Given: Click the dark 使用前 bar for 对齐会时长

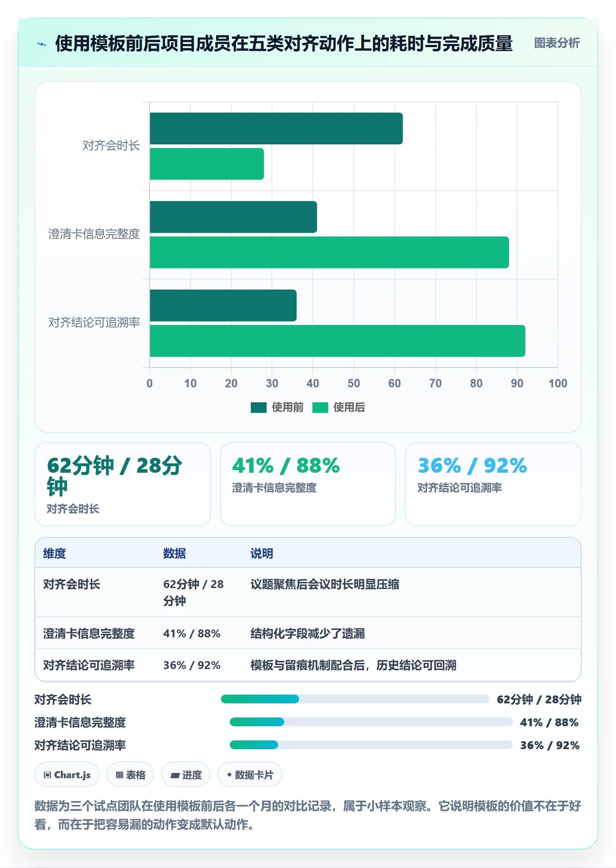Looking at the screenshot, I should pos(276,129).
